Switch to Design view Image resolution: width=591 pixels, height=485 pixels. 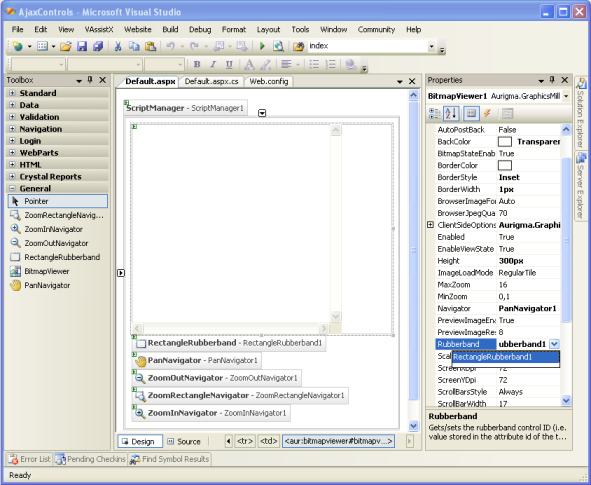pyautogui.click(x=139, y=441)
